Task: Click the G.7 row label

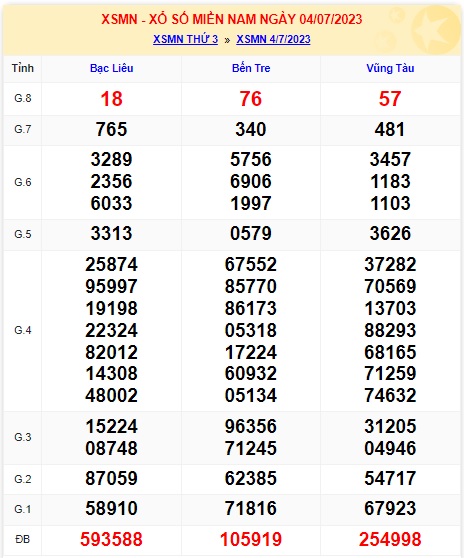Action: click(x=23, y=129)
